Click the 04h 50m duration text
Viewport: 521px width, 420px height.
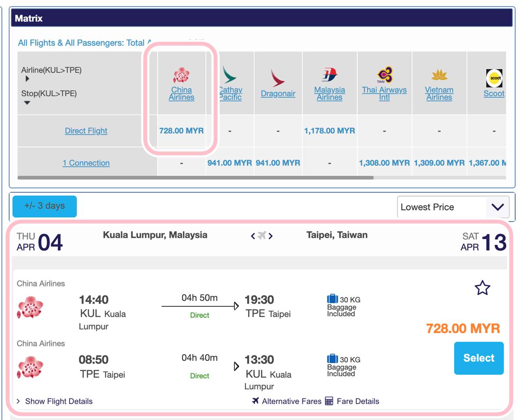[200, 298]
